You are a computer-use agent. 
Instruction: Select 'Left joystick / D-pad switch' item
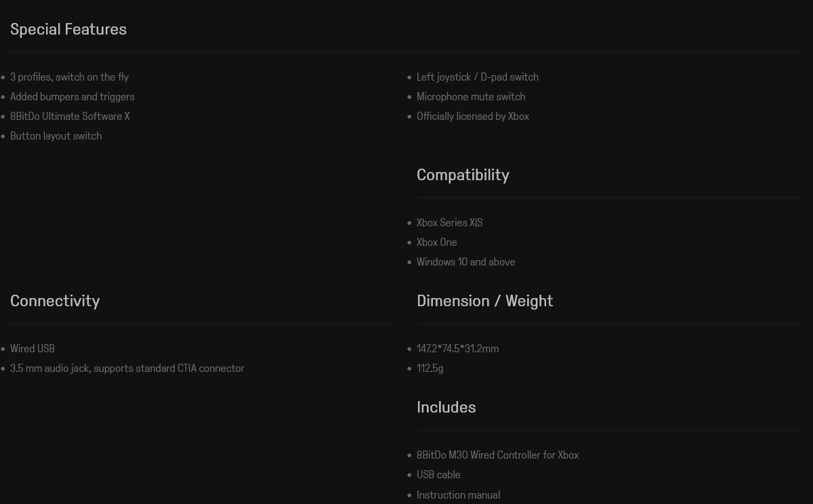478,77
